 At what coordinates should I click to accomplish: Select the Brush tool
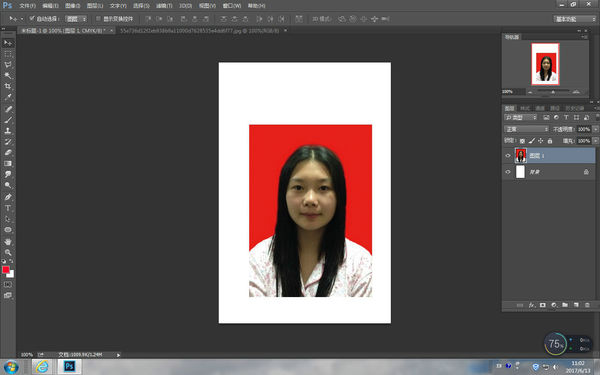(8, 120)
